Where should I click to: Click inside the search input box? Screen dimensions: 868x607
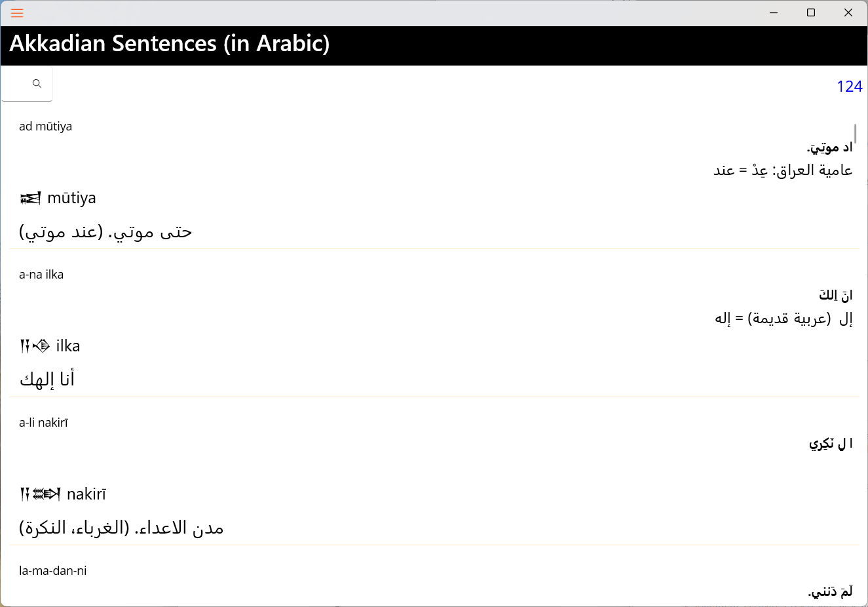(x=17, y=84)
